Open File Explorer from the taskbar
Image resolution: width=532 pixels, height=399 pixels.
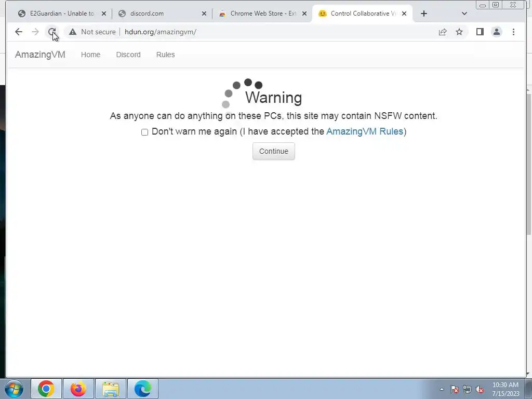[x=111, y=389]
